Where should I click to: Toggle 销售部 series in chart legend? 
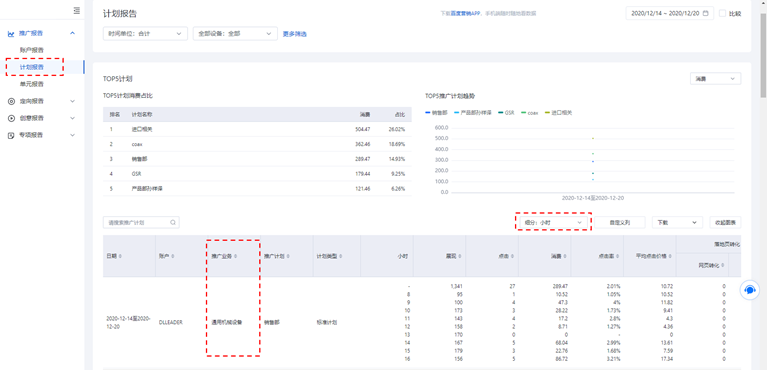click(436, 113)
